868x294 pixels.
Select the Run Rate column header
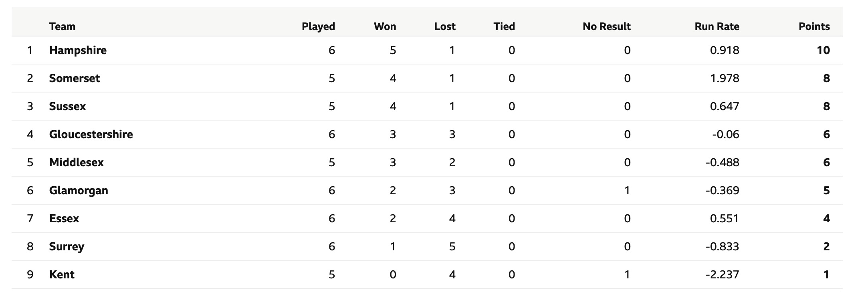click(x=717, y=26)
